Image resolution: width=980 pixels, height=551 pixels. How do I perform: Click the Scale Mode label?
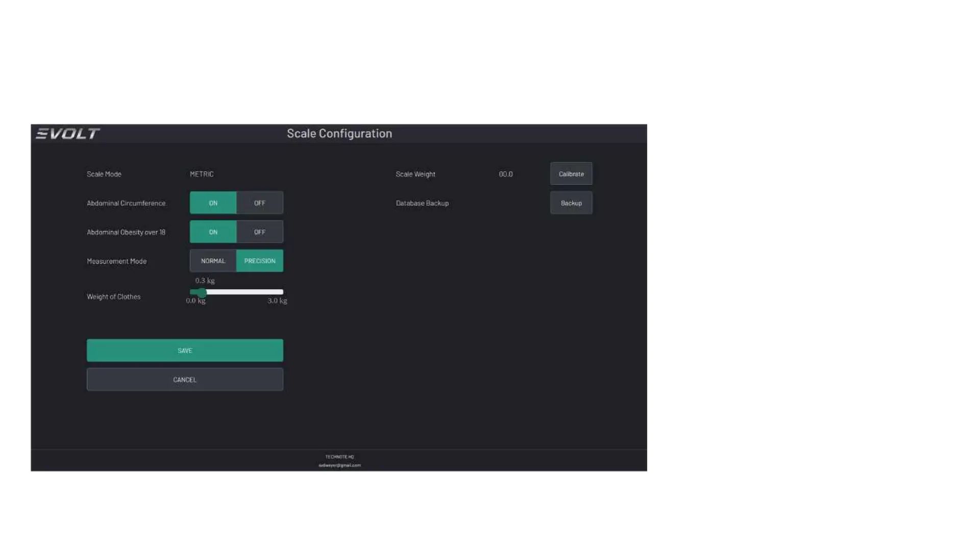tap(104, 174)
